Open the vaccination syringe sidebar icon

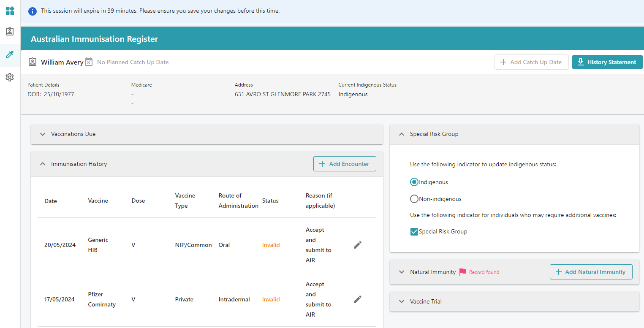pyautogui.click(x=10, y=54)
